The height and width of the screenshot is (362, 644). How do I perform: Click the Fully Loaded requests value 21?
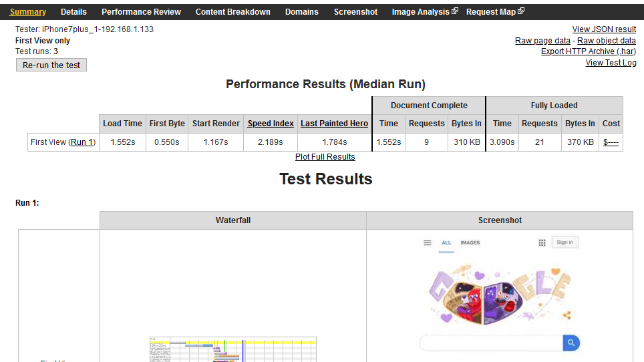point(540,142)
